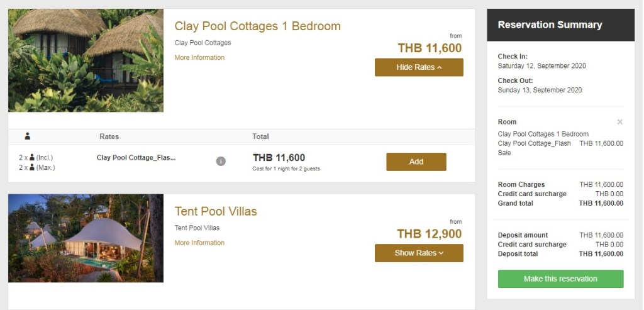644x310 pixels.
Task: Click the person icon next to (Incl.)
Action: pos(31,158)
